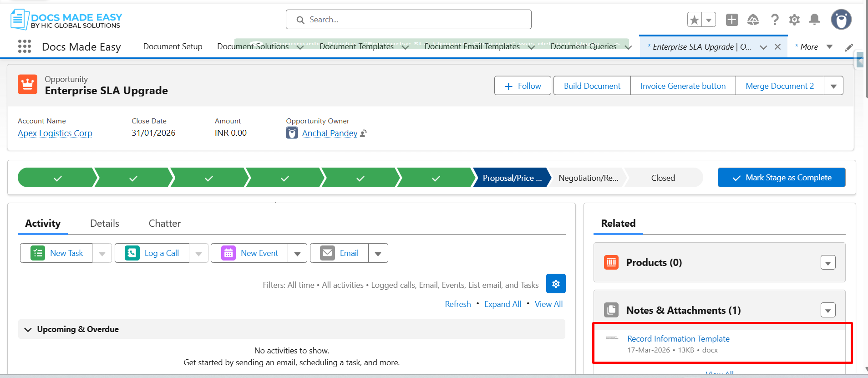Screen dimensions: 868x378
Task: Click the Opportunity crown icon
Action: [x=28, y=84]
